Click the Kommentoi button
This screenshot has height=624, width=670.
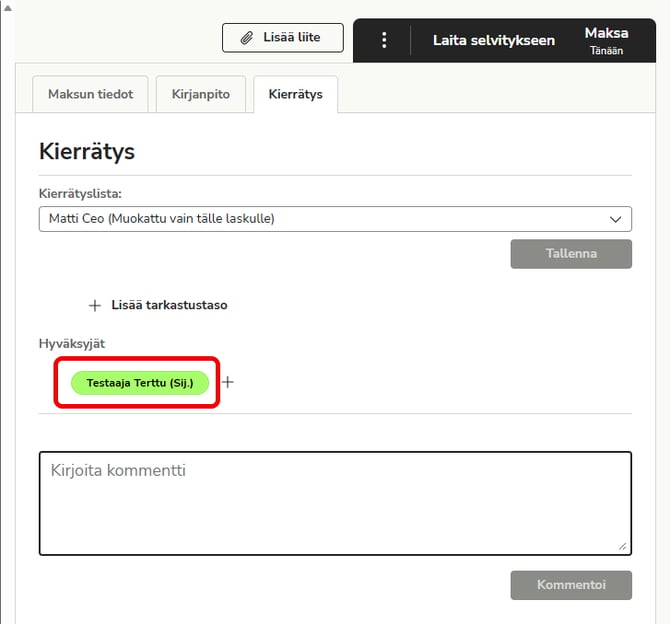571,585
